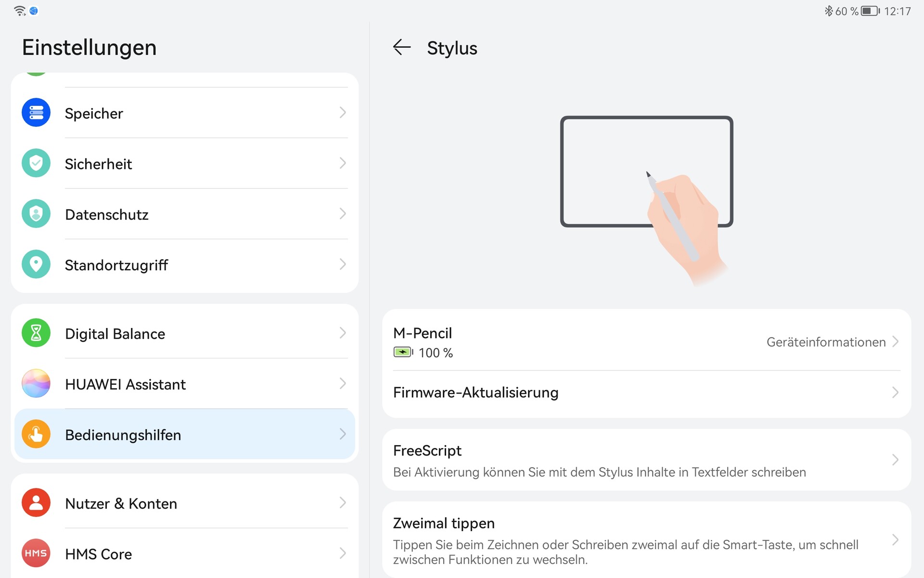
Task: Tap the Digital Balance hourglass icon
Action: coord(36,333)
